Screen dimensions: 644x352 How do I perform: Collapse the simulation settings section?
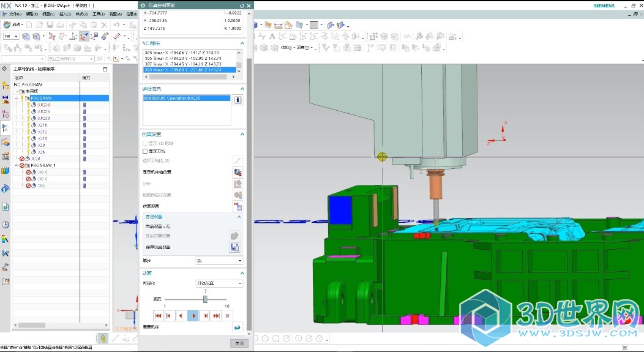pos(242,134)
